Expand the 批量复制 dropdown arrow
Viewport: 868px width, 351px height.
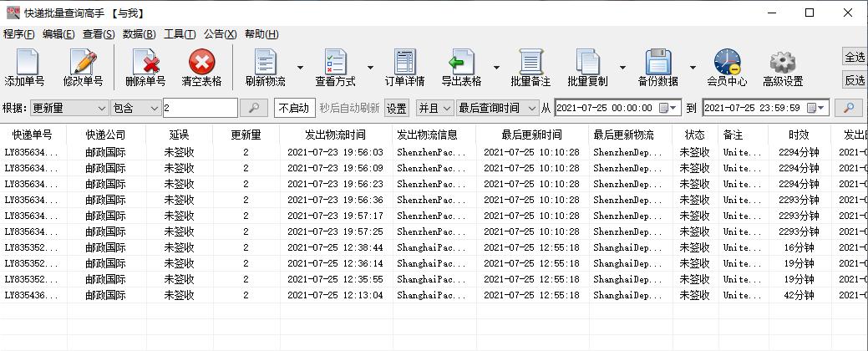click(x=622, y=68)
